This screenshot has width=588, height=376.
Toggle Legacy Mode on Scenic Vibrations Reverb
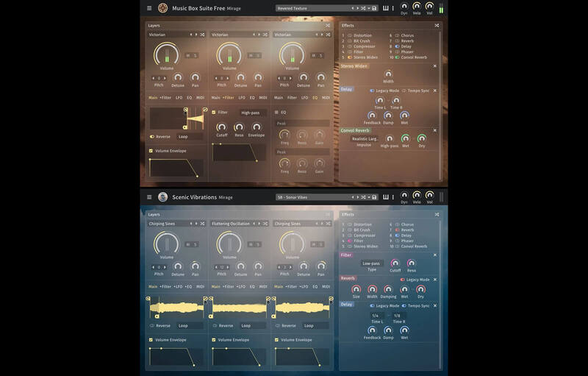click(x=402, y=280)
